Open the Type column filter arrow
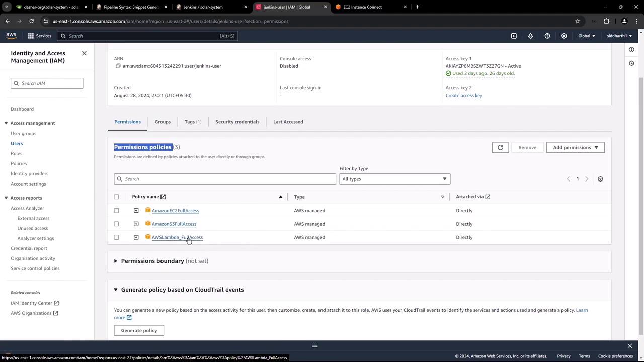Screen dimensions: 644x362 click(443, 197)
